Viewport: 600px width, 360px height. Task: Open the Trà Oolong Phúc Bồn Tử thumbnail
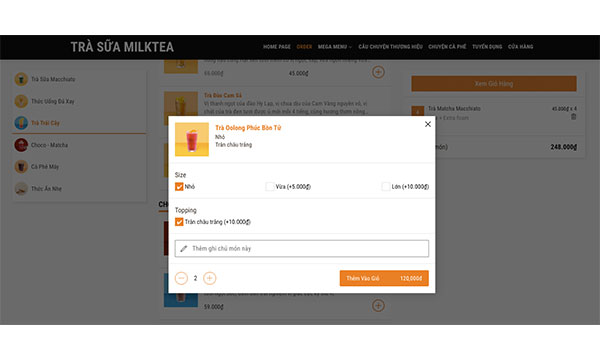(x=192, y=139)
